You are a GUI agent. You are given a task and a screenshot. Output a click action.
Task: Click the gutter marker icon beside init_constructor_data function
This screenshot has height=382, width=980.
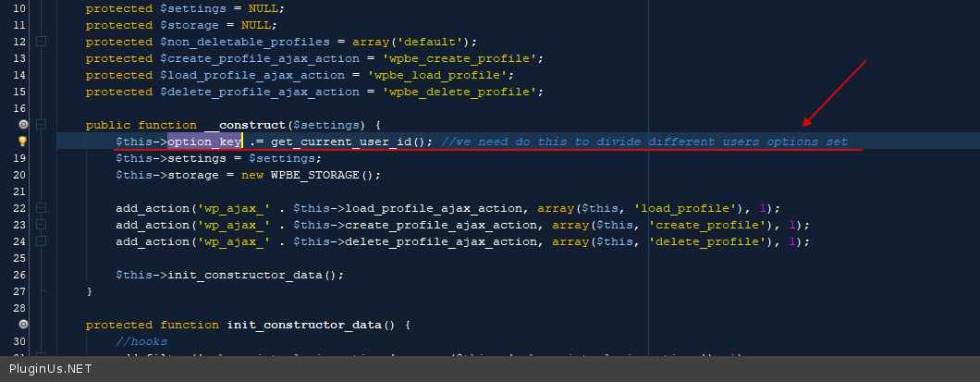(x=22, y=325)
